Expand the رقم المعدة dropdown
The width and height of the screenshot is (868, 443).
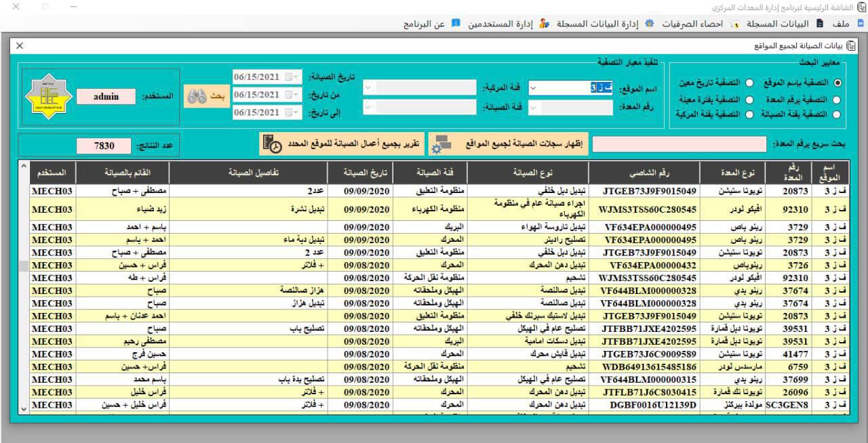[x=533, y=108]
